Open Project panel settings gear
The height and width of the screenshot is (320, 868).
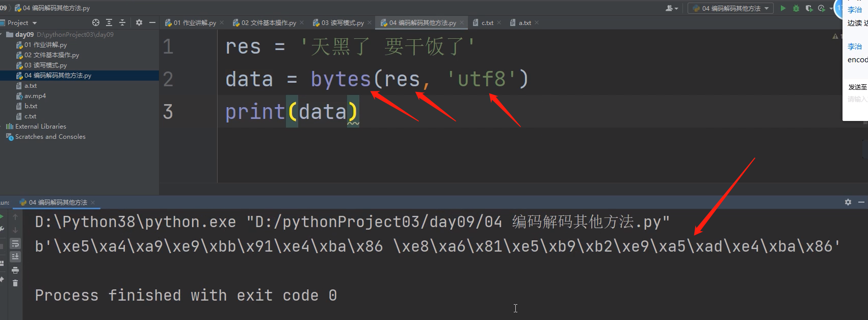[x=139, y=22]
